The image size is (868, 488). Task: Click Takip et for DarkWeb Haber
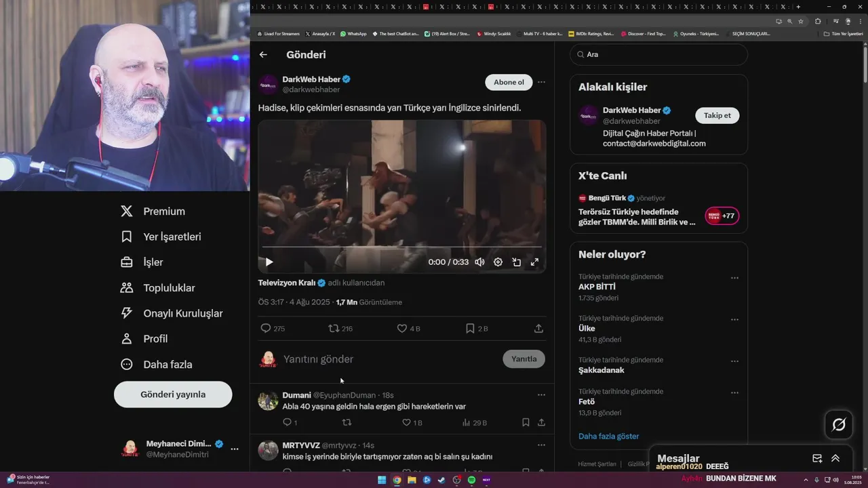(717, 115)
